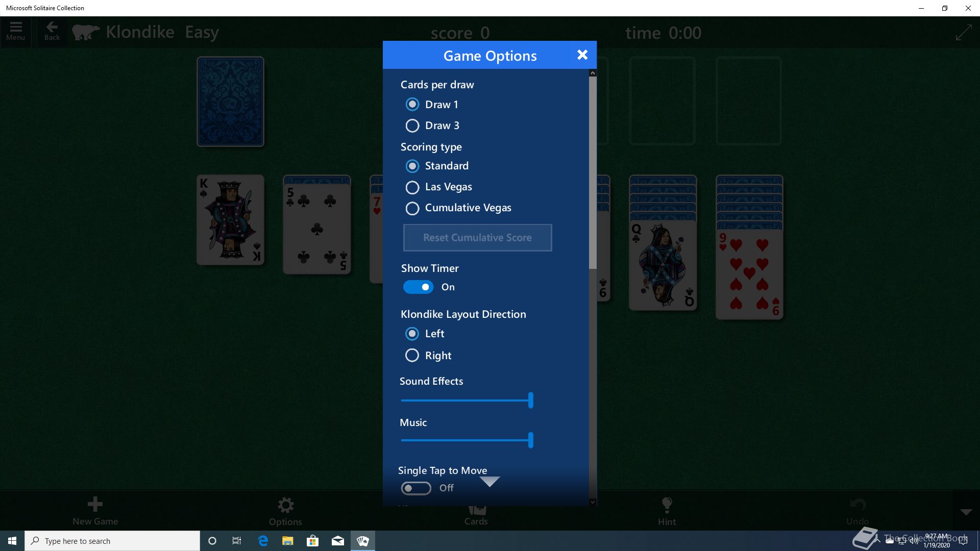Click the polar bear Klondike icon
This screenshot has height=551, width=980.
86,32
